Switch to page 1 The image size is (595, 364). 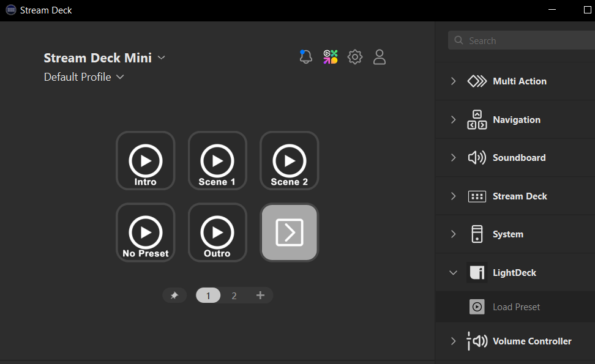point(208,295)
